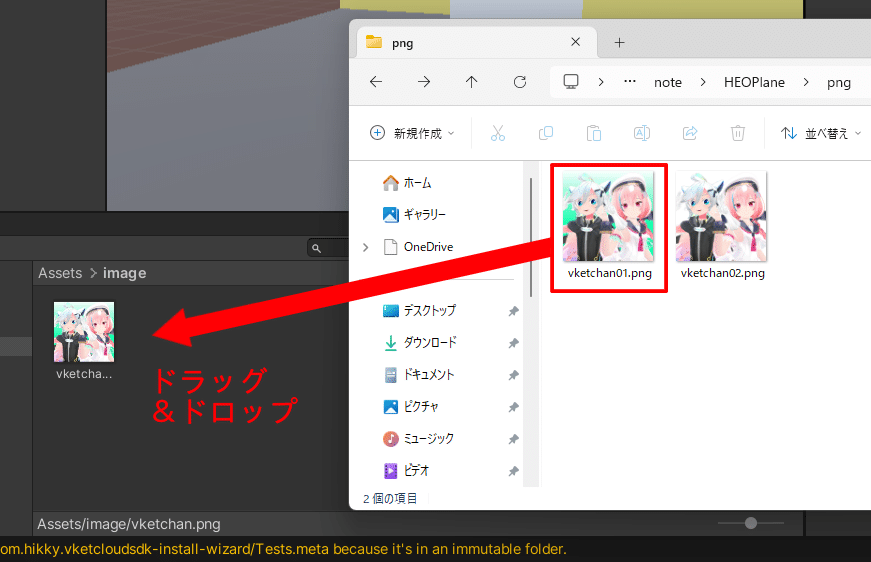Viewport: 871px width, 562px height.
Task: Open デスクトップ quick access folder
Action: click(x=419, y=310)
